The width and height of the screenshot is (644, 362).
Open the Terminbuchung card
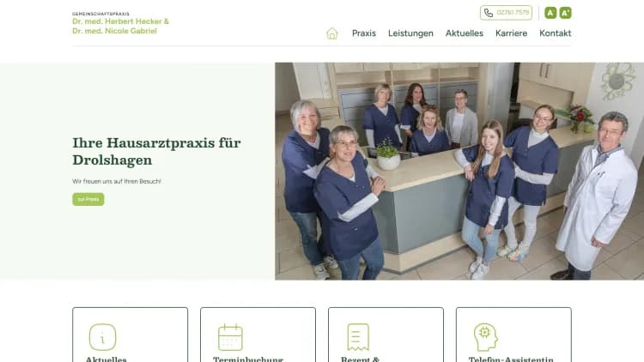[258, 335]
